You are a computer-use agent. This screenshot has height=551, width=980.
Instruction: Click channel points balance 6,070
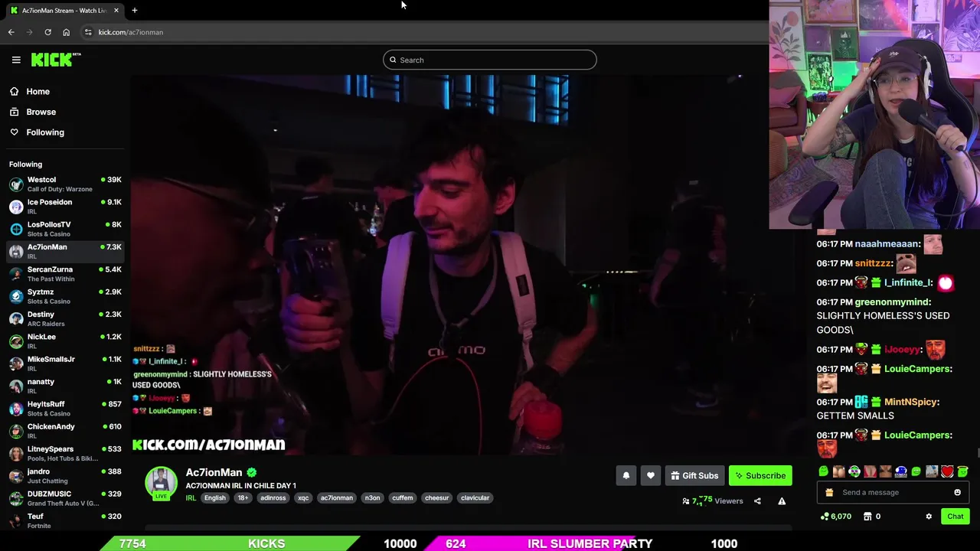click(x=836, y=517)
